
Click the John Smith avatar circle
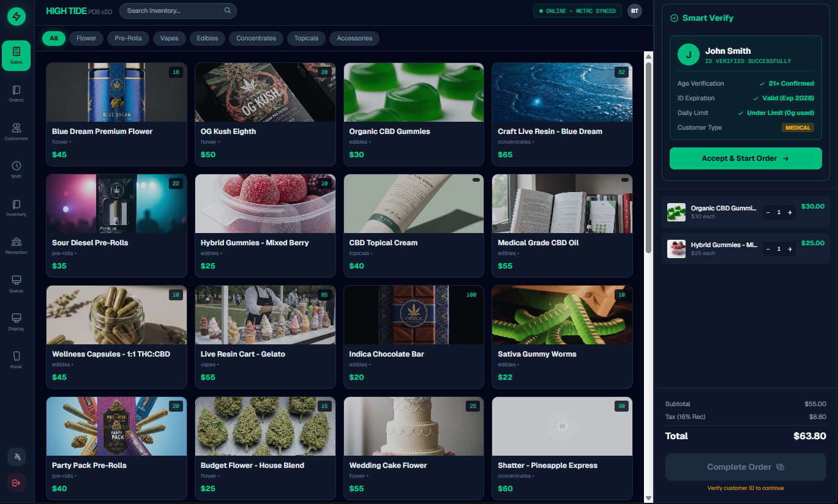click(689, 55)
